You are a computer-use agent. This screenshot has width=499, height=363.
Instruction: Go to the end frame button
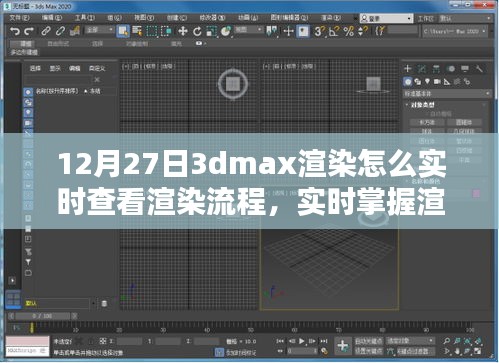324,341
